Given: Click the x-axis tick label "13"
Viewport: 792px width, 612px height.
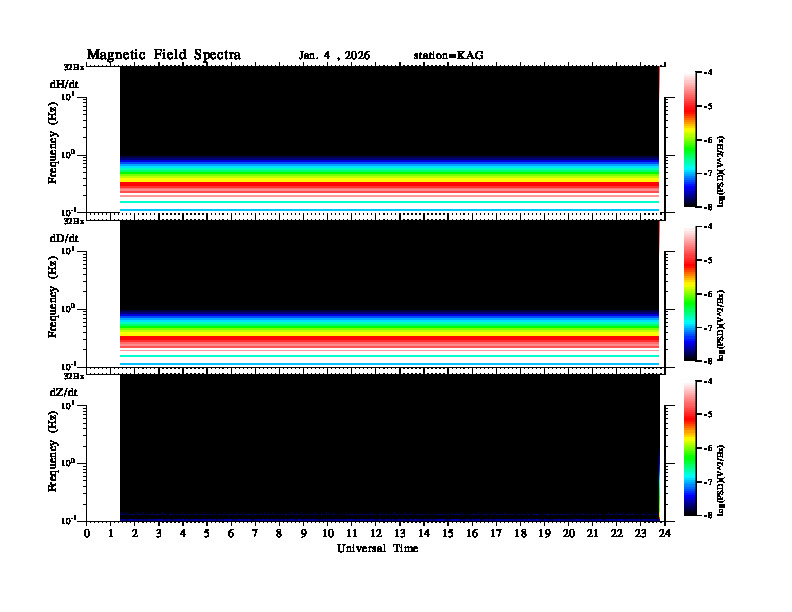Looking at the screenshot, I should pyautogui.click(x=400, y=533).
